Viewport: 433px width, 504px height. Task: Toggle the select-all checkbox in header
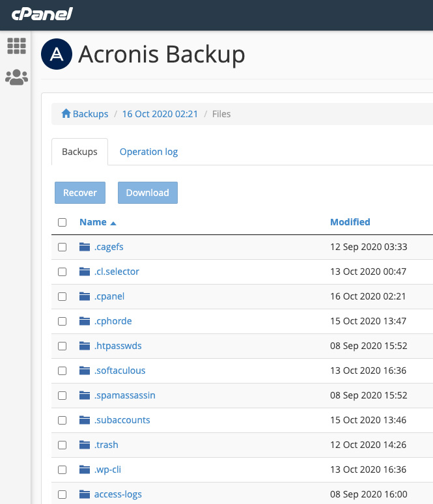63,222
